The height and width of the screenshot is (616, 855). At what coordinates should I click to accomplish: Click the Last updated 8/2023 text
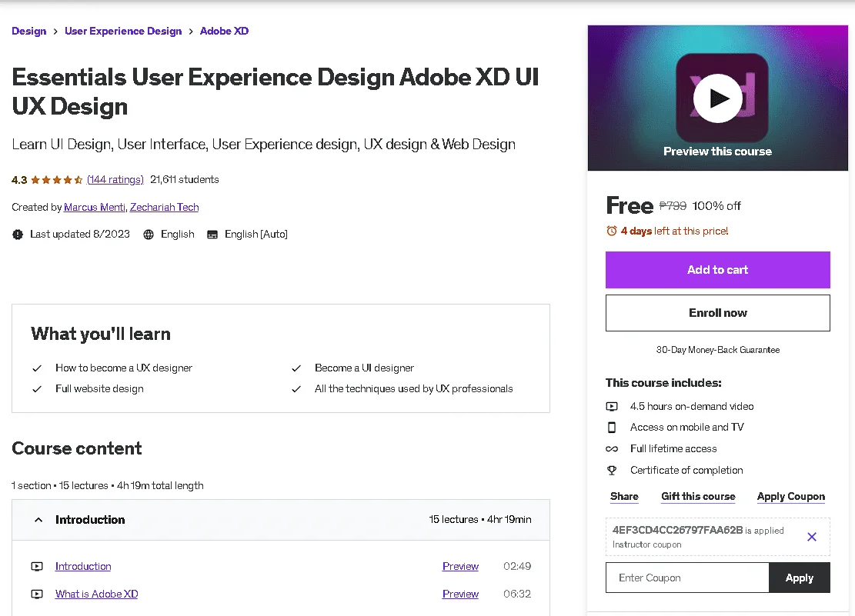point(79,234)
